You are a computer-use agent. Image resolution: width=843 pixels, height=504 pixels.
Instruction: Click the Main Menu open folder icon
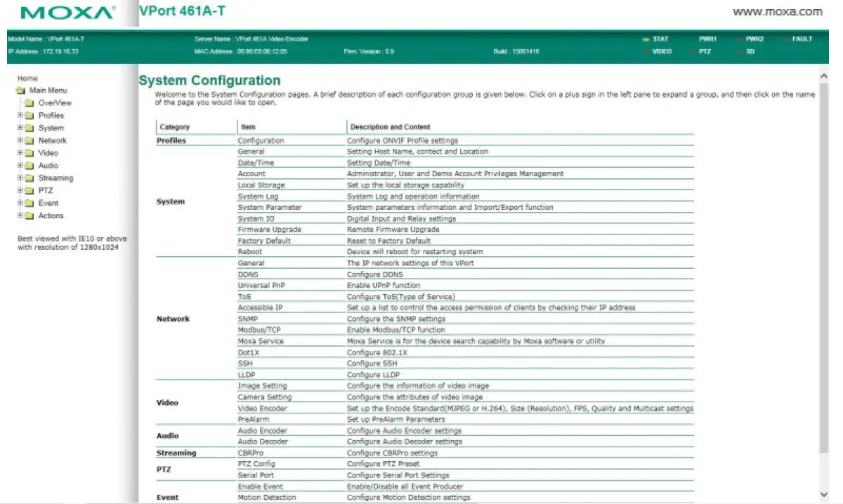[x=21, y=91]
